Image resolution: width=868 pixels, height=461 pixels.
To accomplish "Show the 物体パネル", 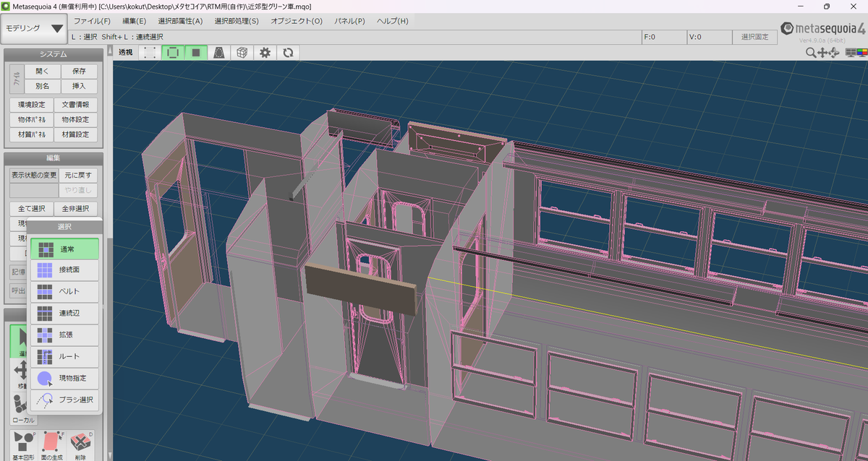I will [x=31, y=120].
